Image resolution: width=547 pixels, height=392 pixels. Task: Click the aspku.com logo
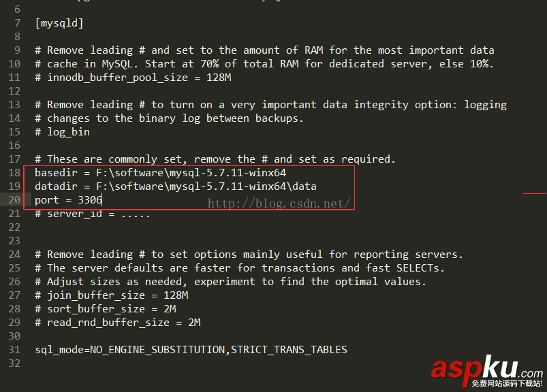(487, 371)
